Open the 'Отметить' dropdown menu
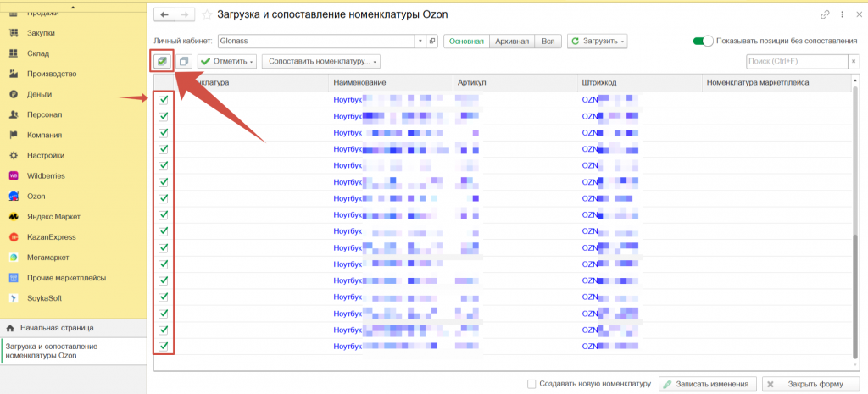This screenshot has height=394, width=868. [x=227, y=62]
